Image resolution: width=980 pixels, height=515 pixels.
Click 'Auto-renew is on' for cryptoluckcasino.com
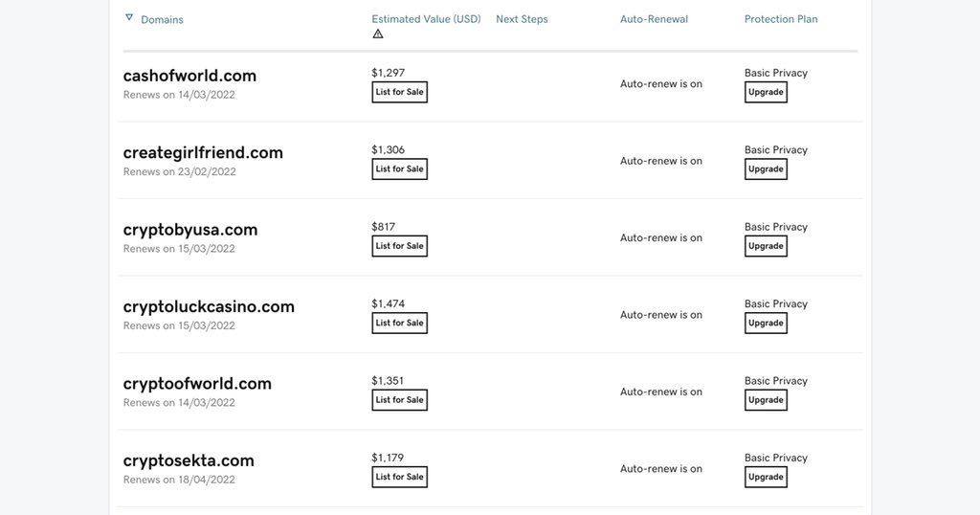661,314
